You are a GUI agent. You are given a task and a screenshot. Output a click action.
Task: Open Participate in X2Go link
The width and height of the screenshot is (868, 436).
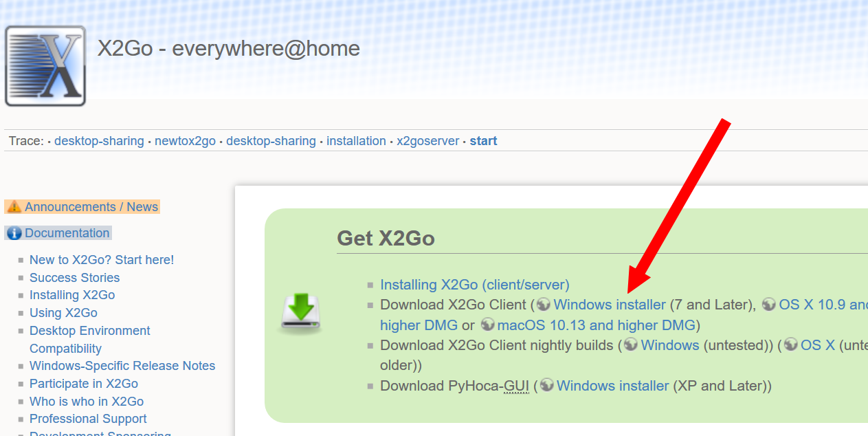tap(84, 384)
